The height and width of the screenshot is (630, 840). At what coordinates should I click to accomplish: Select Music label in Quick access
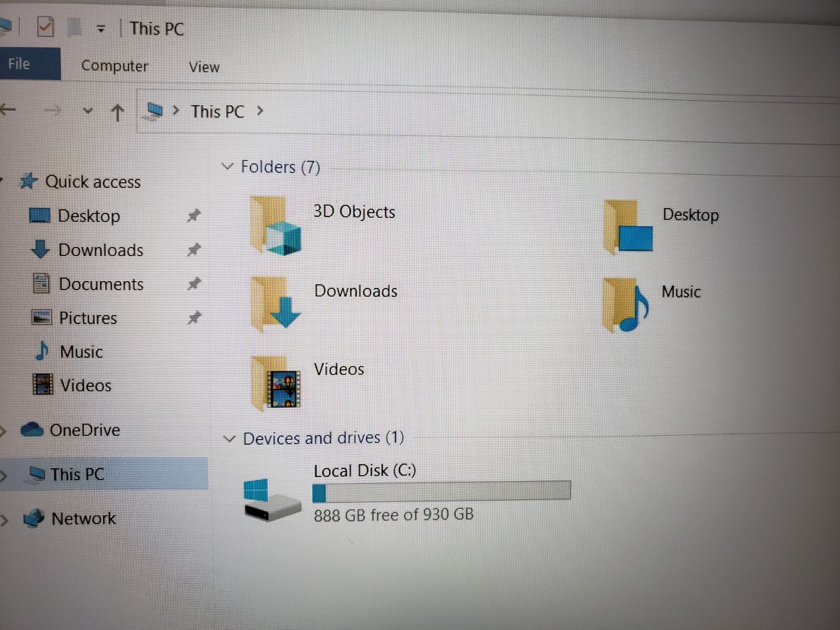(81, 351)
